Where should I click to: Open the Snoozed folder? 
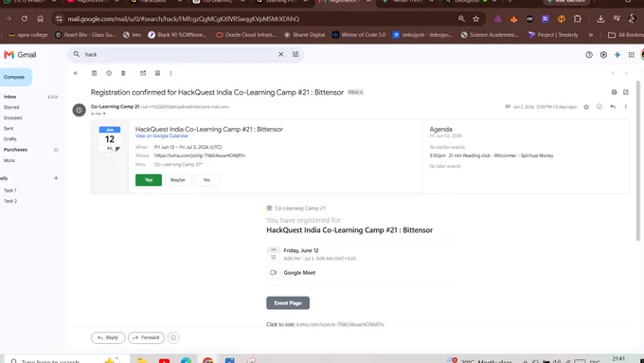click(x=12, y=118)
